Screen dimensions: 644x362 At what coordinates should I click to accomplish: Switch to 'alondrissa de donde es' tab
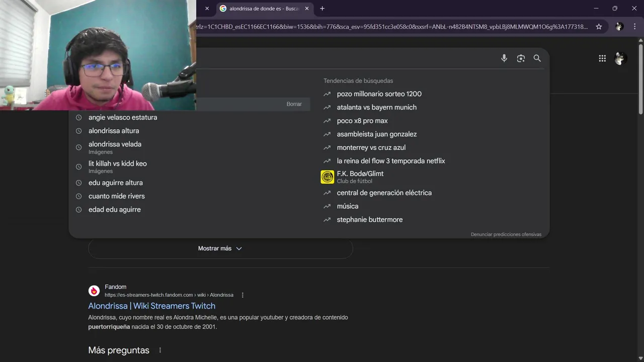click(264, 9)
